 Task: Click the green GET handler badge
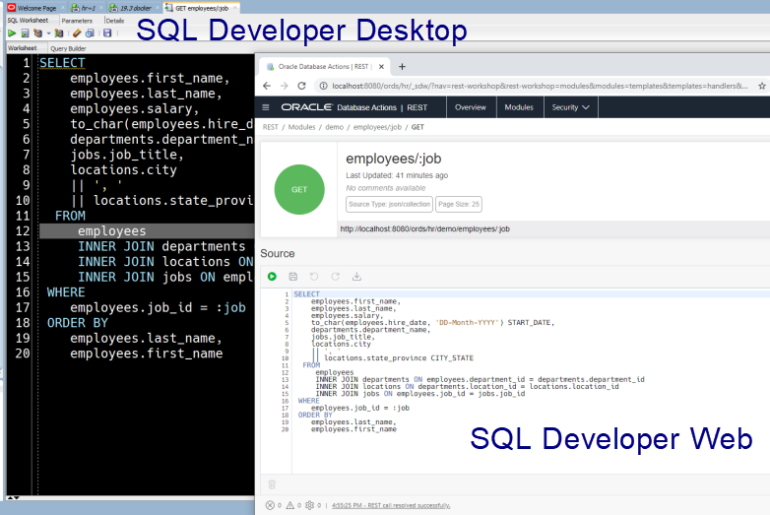(299, 190)
